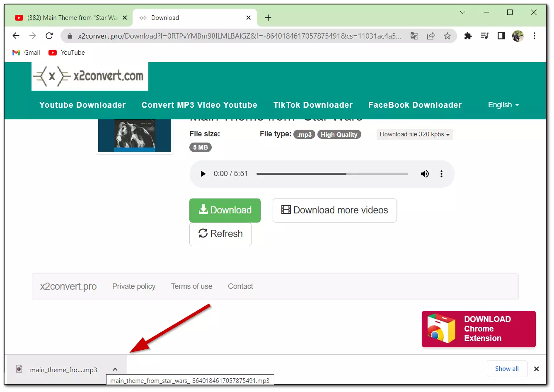Click Show all downloads button
554x392 pixels.
coord(507,369)
